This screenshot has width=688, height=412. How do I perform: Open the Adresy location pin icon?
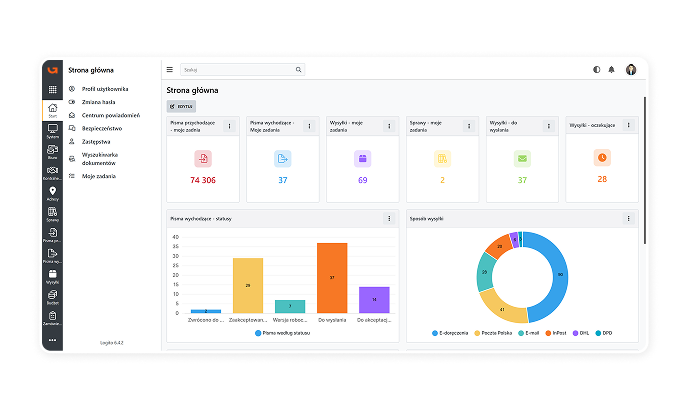pyautogui.click(x=52, y=193)
